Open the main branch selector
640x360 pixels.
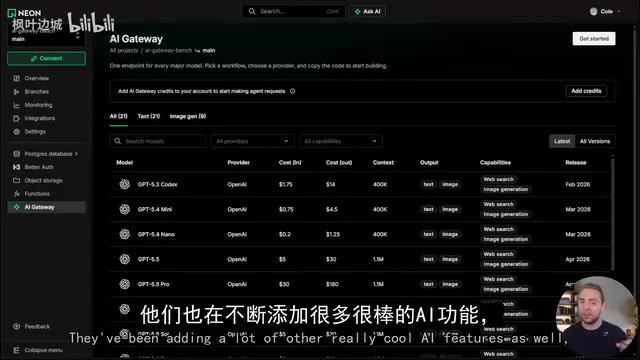[46, 37]
